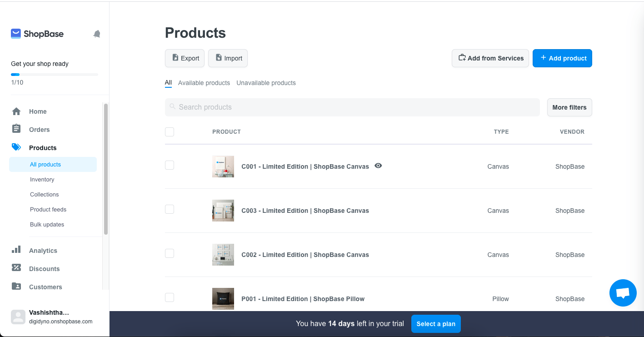Open Products in sidebar
644x337 pixels.
click(43, 148)
